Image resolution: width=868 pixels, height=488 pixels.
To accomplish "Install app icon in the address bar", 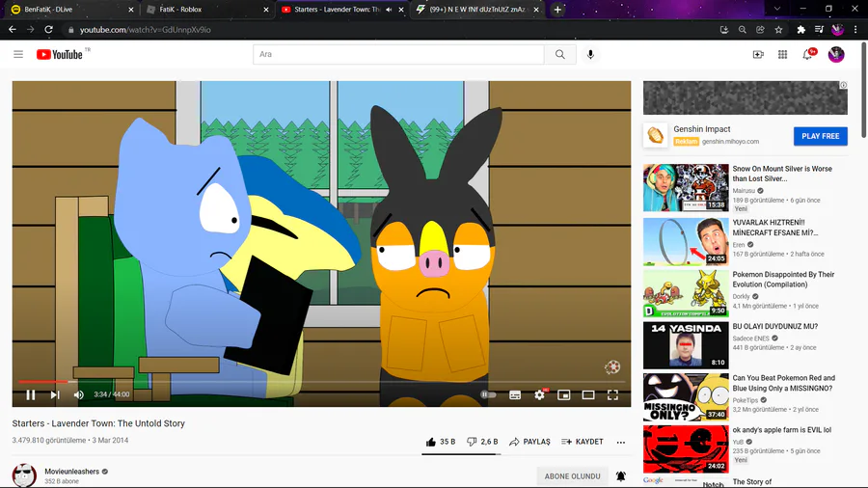I will [x=724, y=30].
